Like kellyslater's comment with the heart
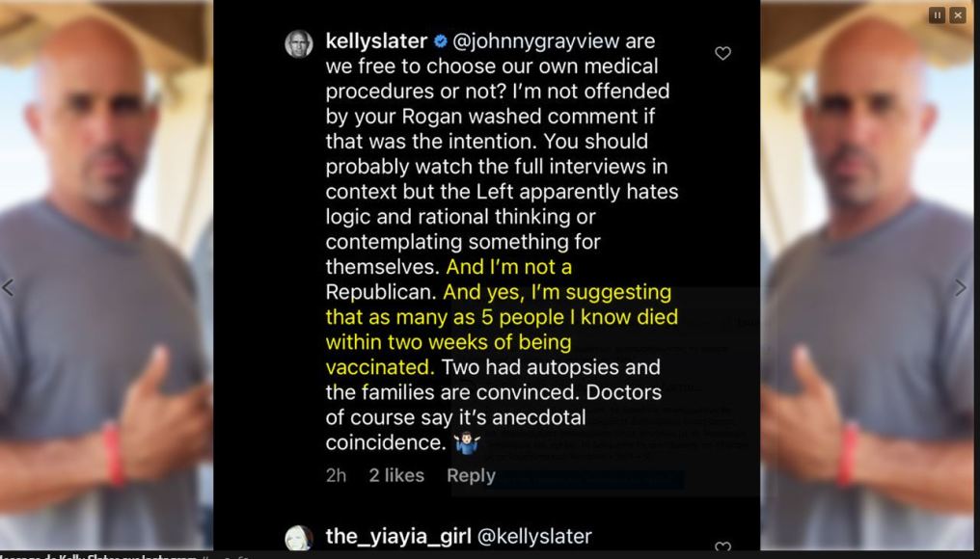Screen dimensions: 980x559 coord(722,54)
